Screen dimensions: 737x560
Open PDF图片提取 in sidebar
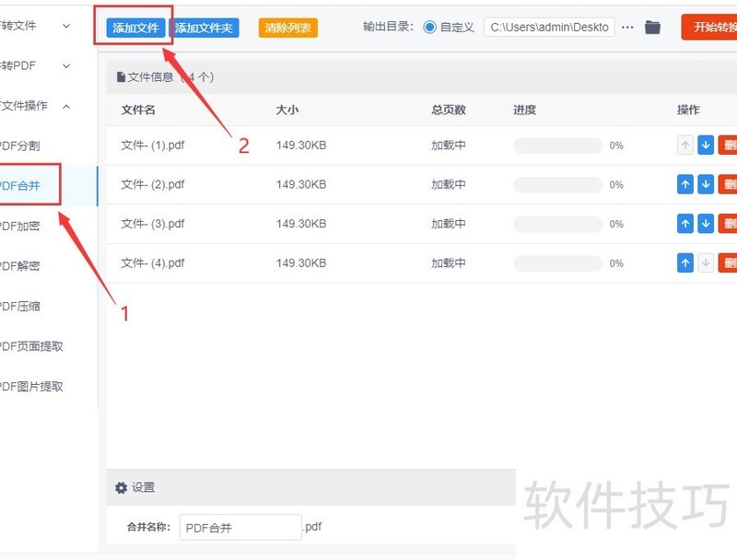[x=31, y=386]
